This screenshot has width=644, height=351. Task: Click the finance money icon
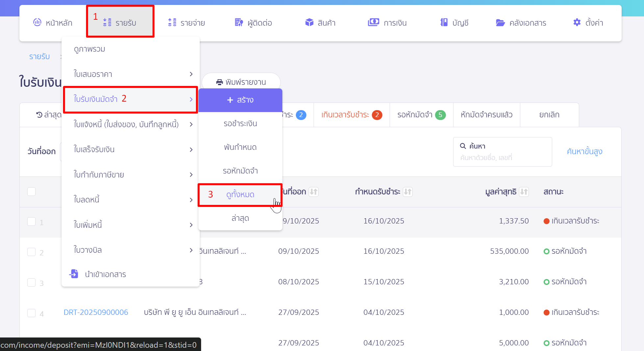(373, 22)
